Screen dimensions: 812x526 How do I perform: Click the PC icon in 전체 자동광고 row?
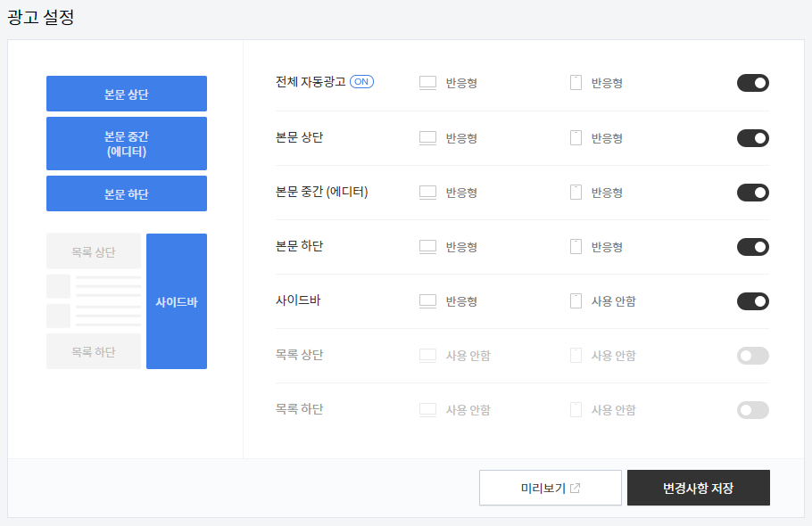[x=427, y=83]
